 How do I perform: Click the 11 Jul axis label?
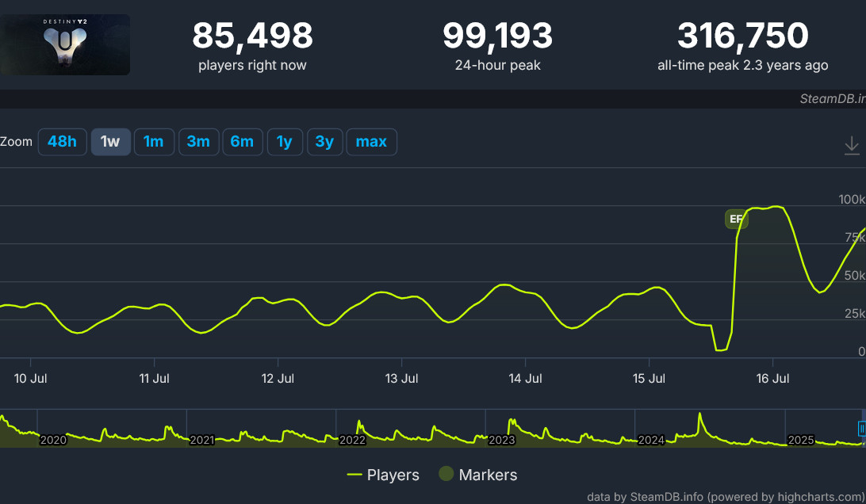pos(154,379)
